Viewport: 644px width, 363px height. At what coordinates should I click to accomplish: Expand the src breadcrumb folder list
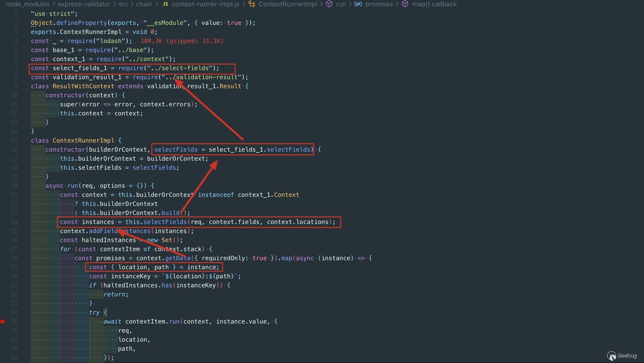click(x=123, y=4)
